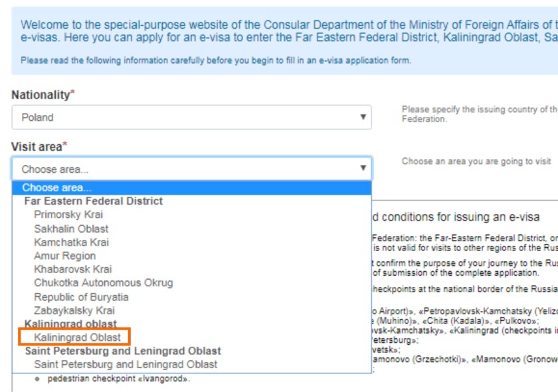Pick Republic of Buryatia option
Screen dimensions: 558x392
click(x=81, y=297)
